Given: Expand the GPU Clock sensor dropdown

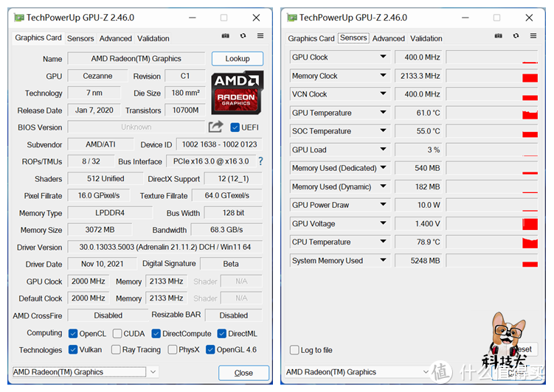Looking at the screenshot, I should pos(383,57).
